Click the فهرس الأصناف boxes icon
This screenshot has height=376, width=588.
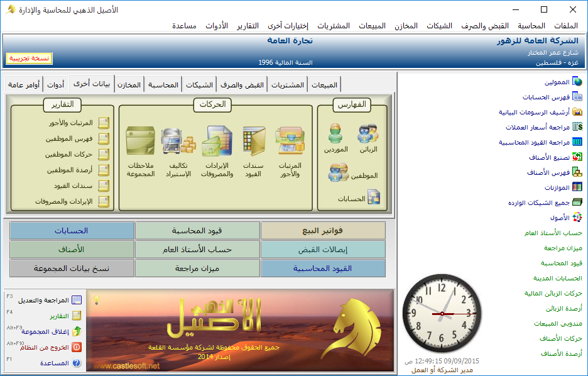click(x=577, y=172)
